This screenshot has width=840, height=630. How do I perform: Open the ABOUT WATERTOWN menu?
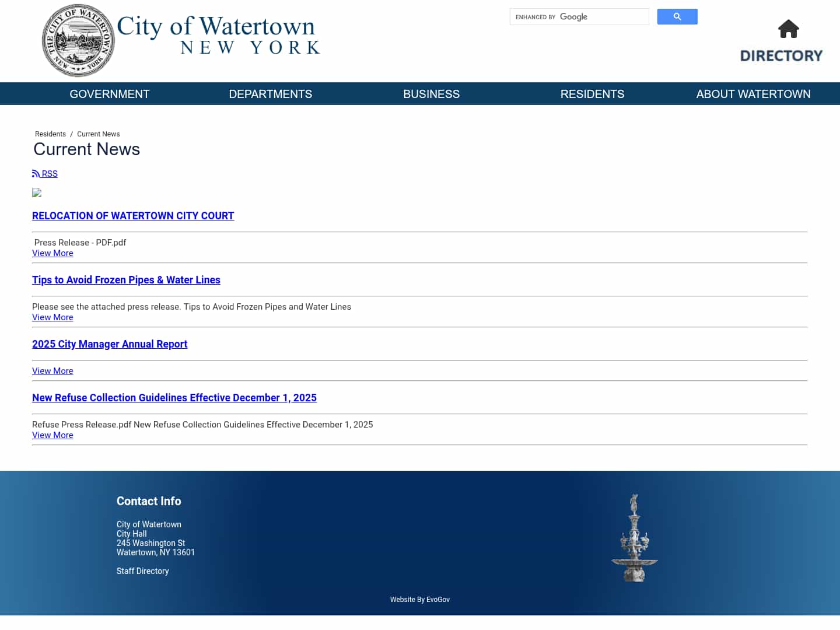tap(753, 94)
